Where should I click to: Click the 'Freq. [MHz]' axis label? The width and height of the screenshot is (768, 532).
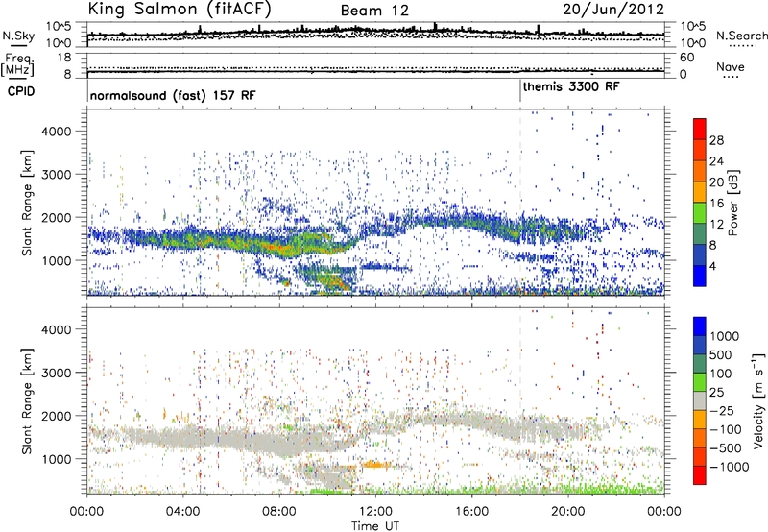pos(17,65)
